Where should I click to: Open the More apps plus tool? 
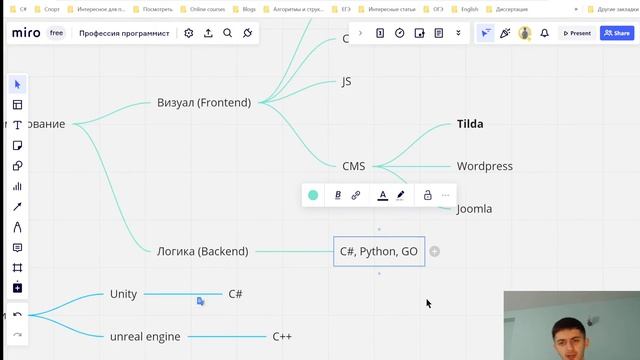tap(17, 288)
